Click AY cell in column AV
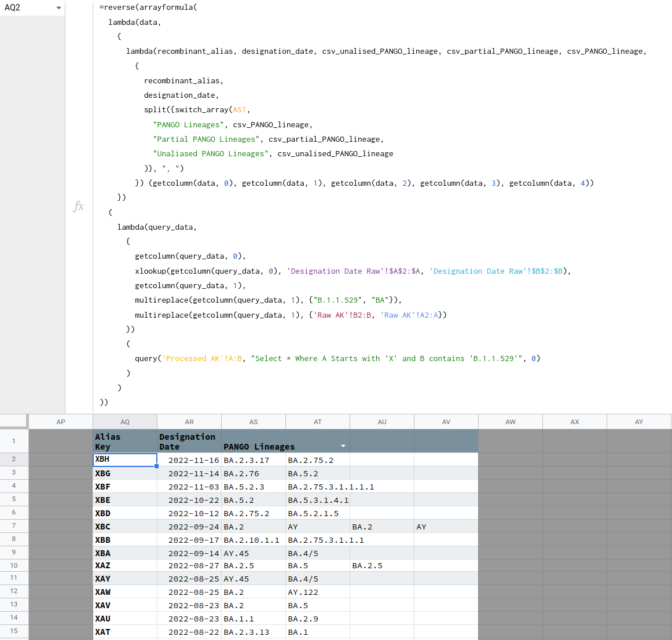The height and width of the screenshot is (640, 672). (446, 527)
